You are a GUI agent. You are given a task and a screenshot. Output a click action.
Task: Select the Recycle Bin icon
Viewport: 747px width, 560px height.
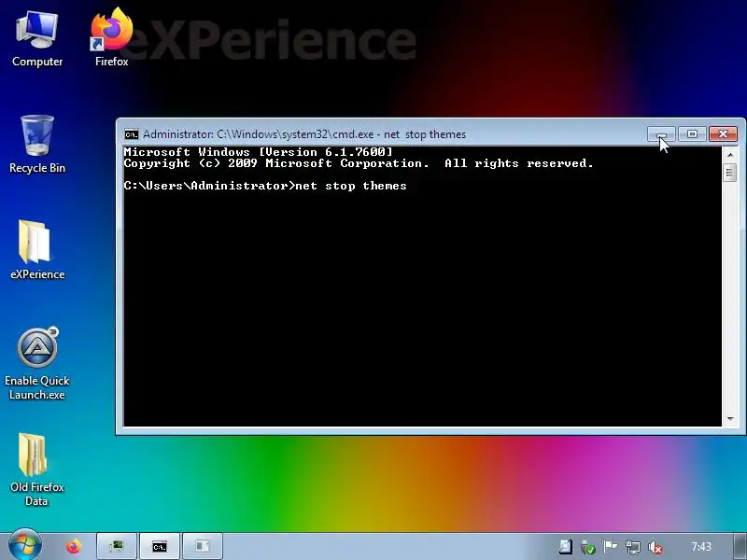37,145
